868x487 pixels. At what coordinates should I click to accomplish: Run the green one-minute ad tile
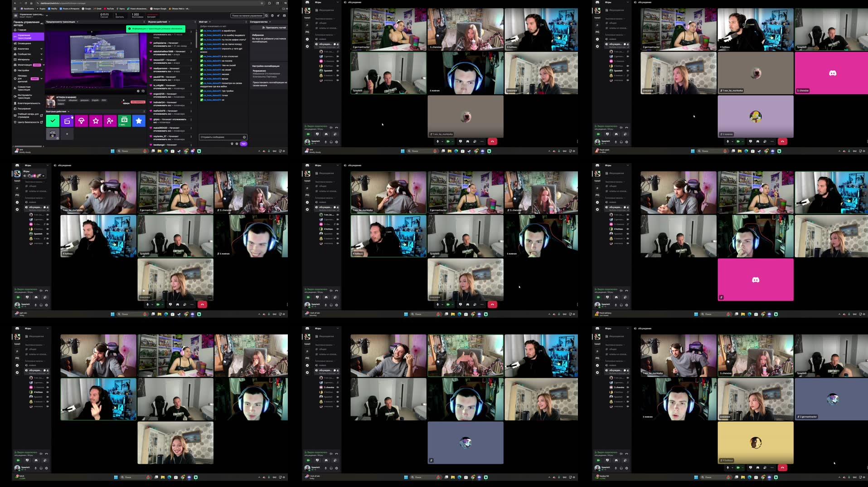[x=124, y=121]
